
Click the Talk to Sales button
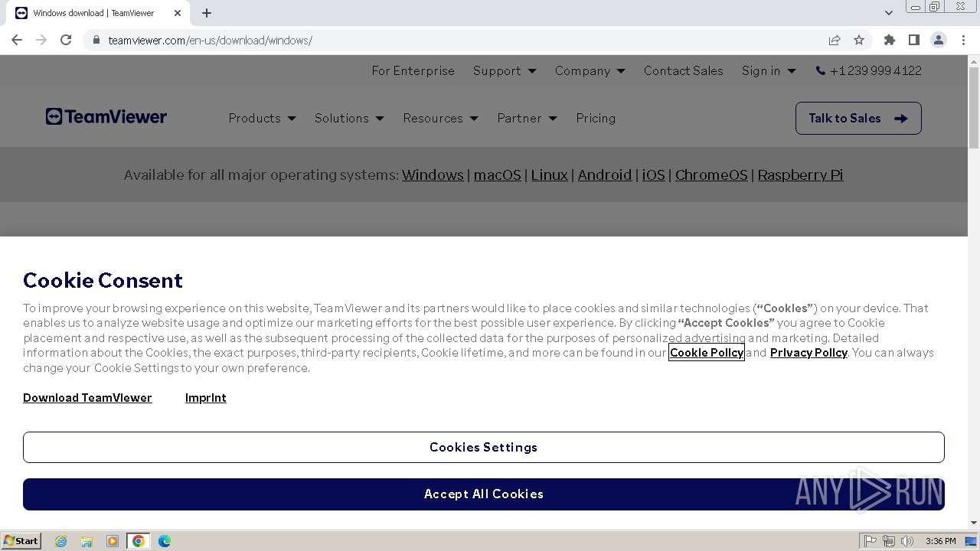click(x=858, y=118)
